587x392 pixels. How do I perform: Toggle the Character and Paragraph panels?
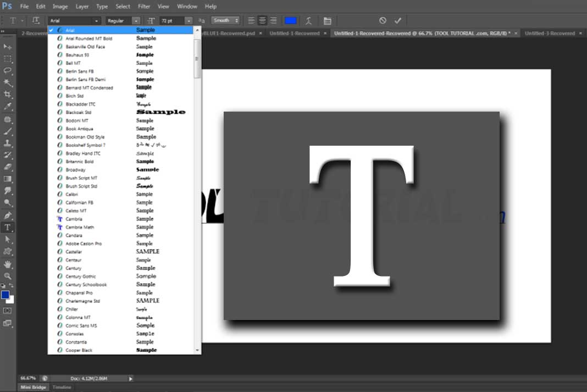pyautogui.click(x=328, y=20)
